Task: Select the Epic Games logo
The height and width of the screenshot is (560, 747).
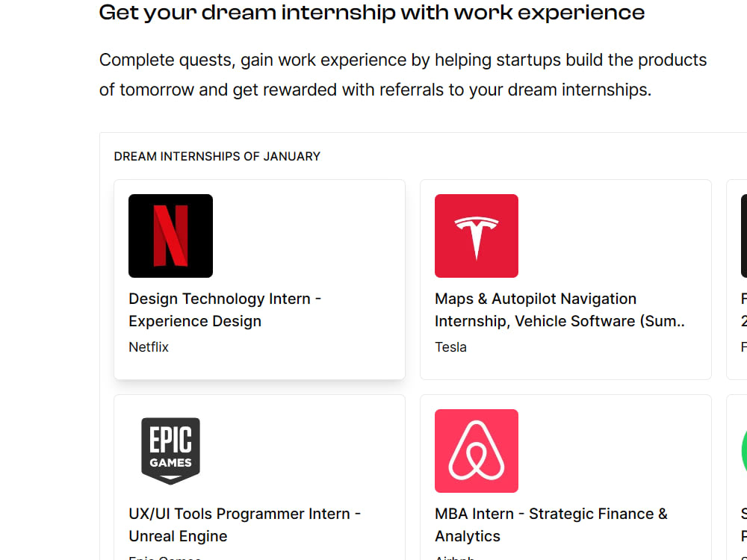Action: click(x=170, y=450)
